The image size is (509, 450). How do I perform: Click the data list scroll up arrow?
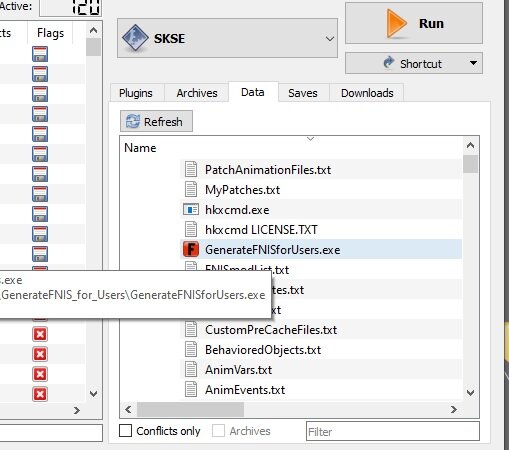point(470,145)
